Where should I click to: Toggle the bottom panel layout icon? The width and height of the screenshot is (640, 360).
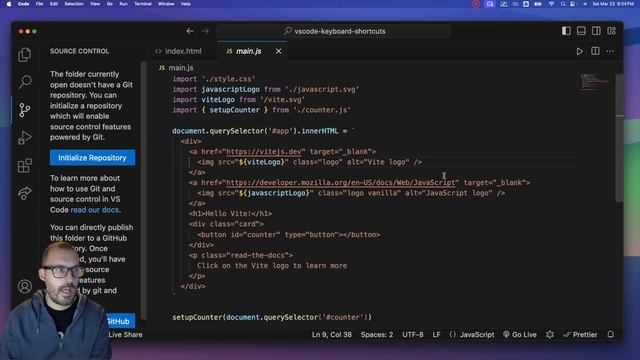[581, 31]
